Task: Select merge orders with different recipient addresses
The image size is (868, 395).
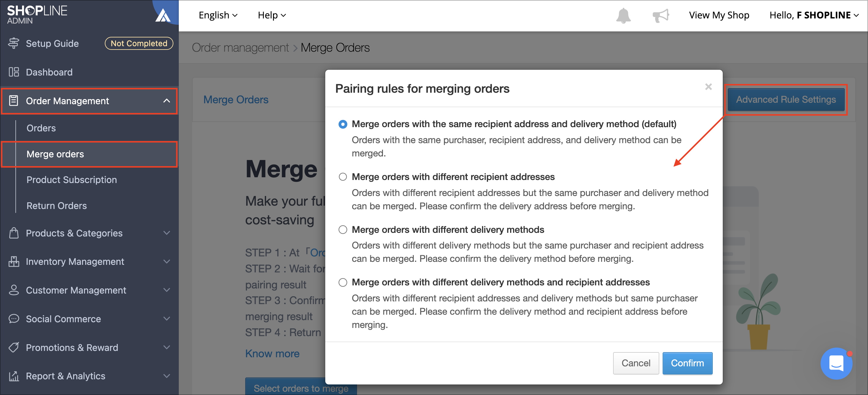Action: (x=343, y=177)
